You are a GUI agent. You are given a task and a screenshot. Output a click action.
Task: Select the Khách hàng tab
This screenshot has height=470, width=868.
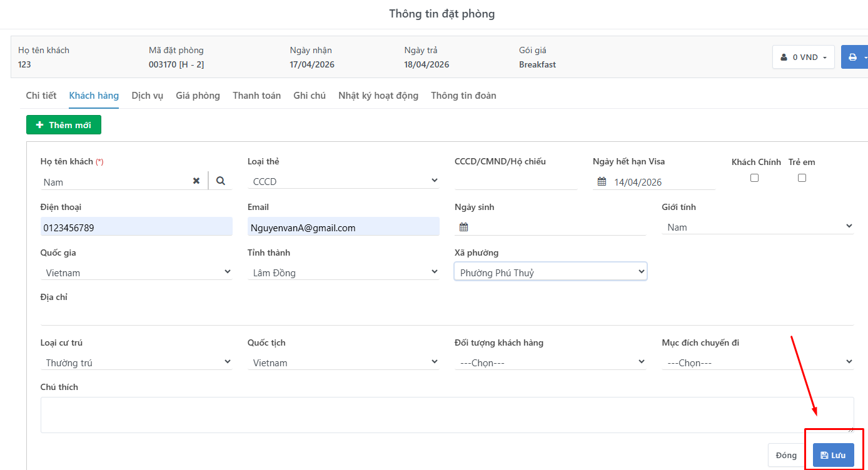[x=94, y=96]
